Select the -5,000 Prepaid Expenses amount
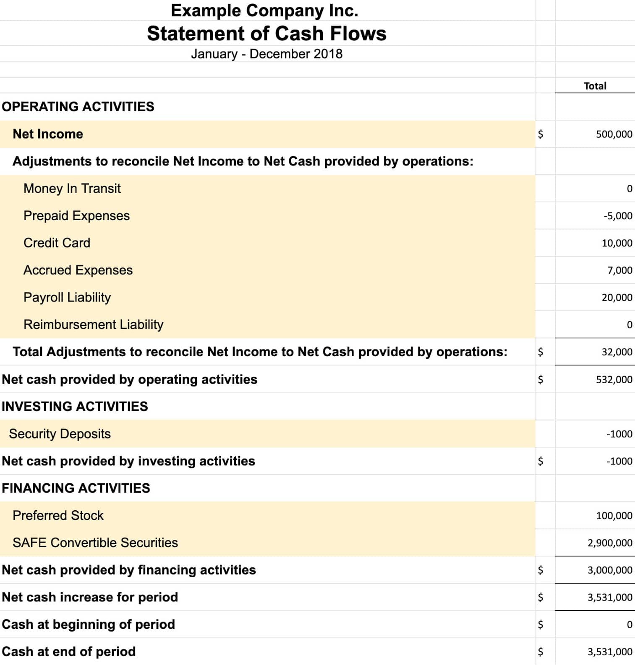 click(x=618, y=216)
